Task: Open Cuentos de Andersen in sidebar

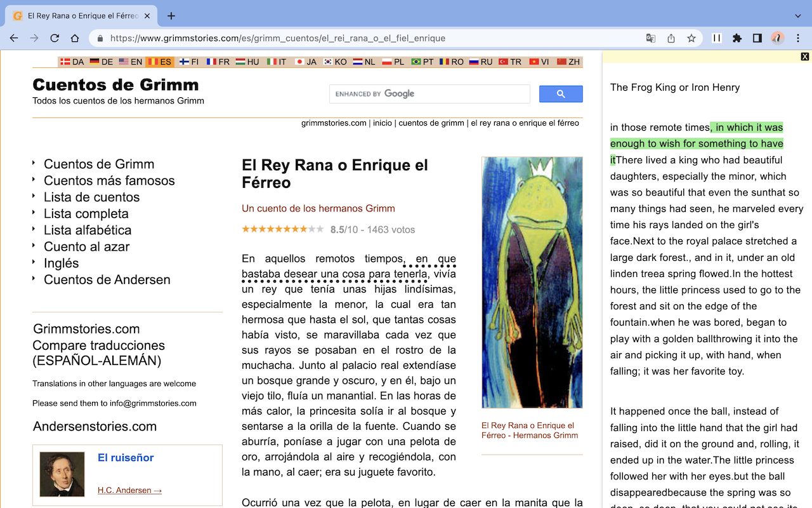Action: (107, 280)
